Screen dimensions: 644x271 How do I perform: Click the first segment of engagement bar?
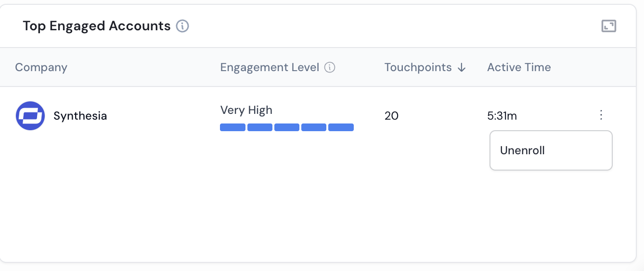[x=233, y=127]
